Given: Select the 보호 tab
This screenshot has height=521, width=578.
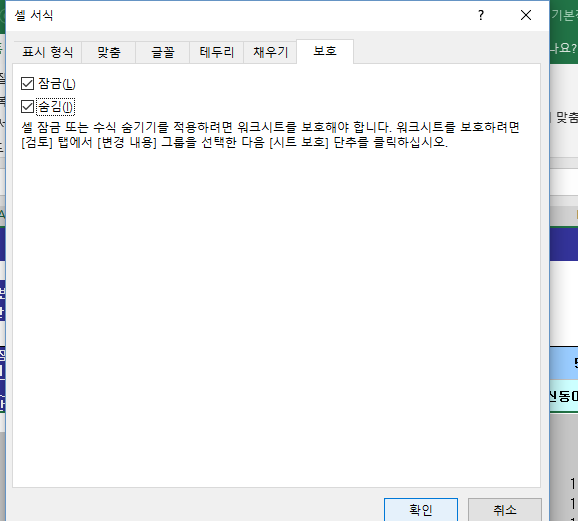Looking at the screenshot, I should click(325, 51).
